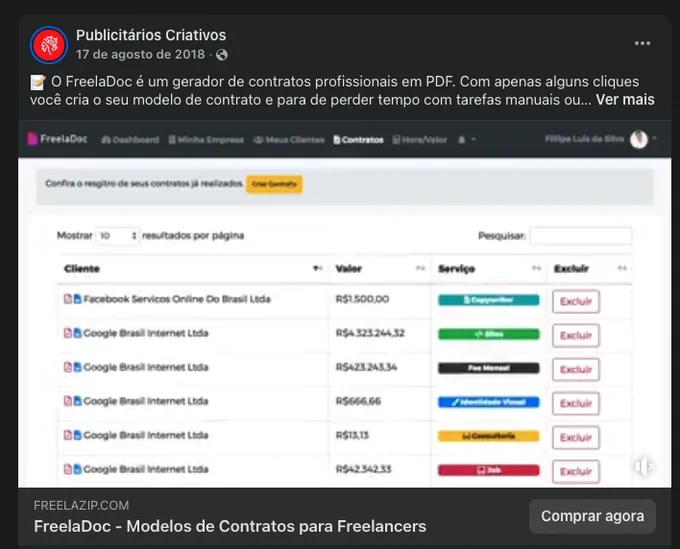Click the Fillipe Luís da Silva username

point(584,139)
